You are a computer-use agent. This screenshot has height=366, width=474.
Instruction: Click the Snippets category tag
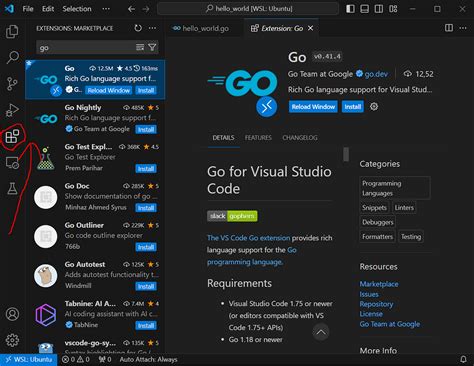coord(374,208)
